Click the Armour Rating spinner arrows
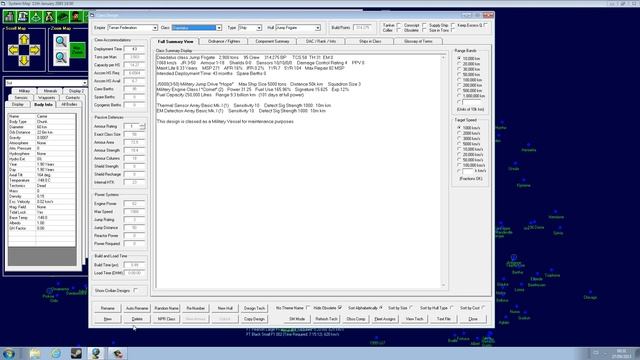 [x=142, y=127]
